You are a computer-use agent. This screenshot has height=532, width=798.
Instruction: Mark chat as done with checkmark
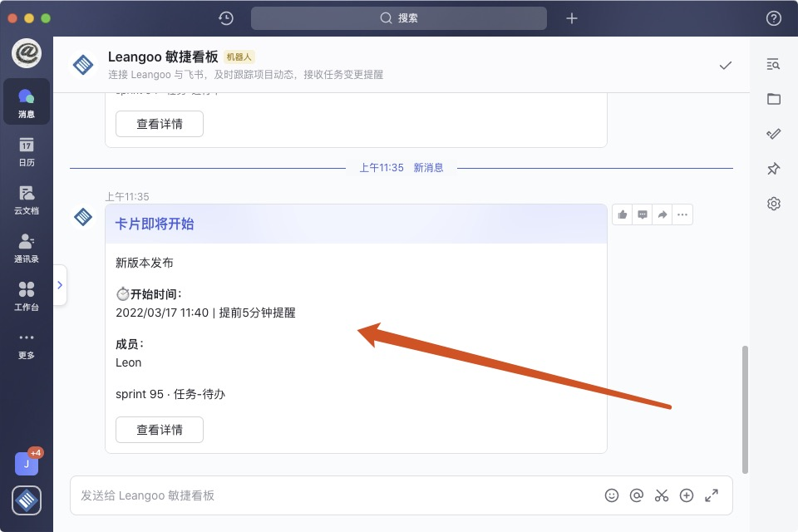pos(726,65)
